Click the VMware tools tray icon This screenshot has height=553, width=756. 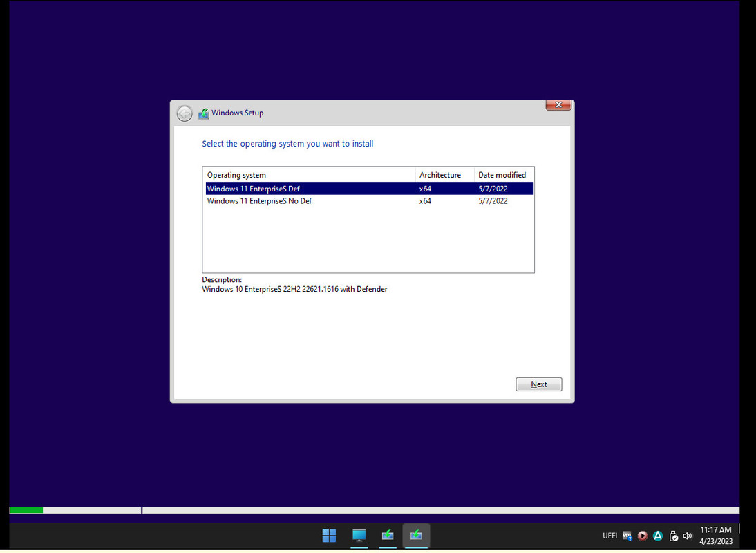(x=627, y=536)
